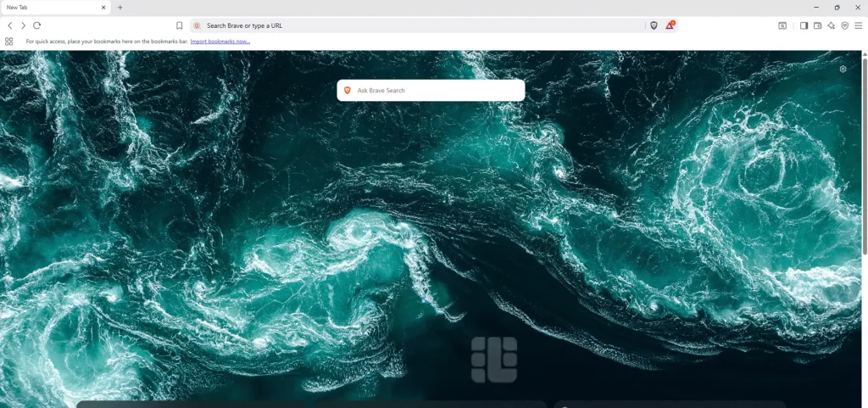Select the New Tab tab

pos(51,8)
